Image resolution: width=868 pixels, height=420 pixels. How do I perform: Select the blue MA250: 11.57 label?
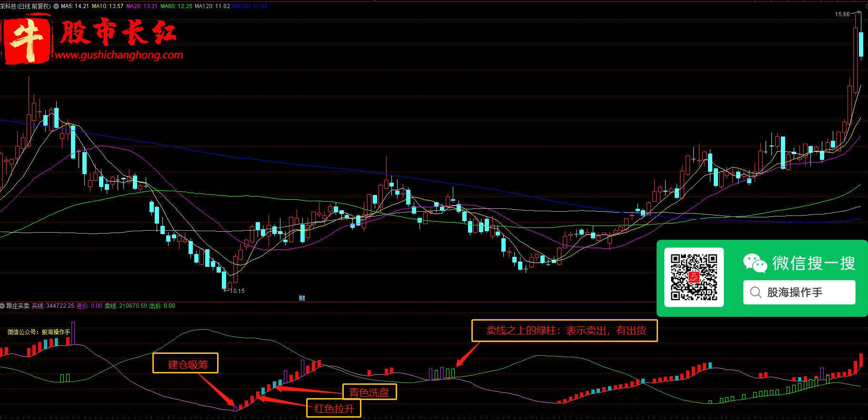[x=250, y=6]
